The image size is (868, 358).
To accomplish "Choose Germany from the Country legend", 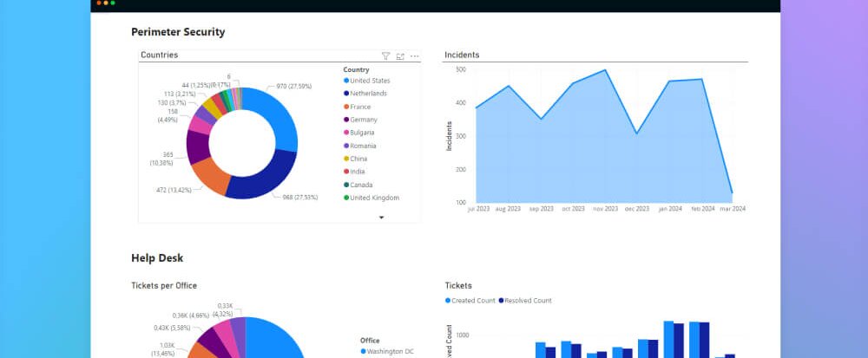I will (365, 120).
